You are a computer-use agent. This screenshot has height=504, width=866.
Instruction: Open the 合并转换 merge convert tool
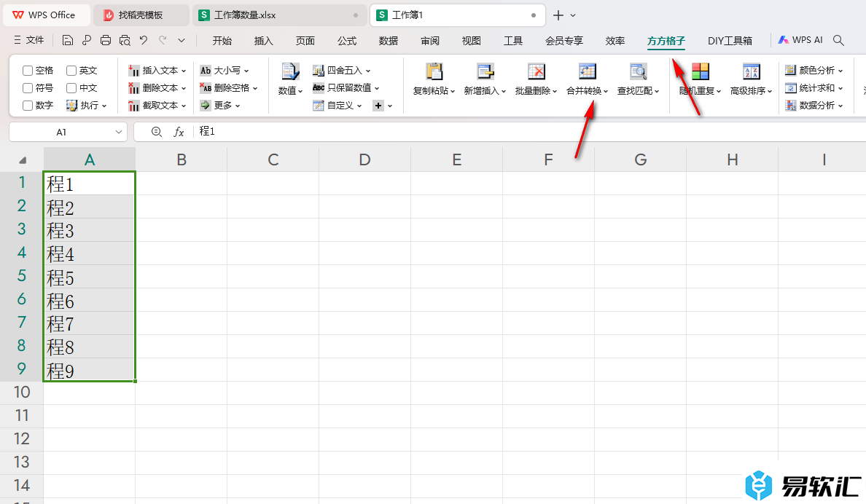(587, 79)
